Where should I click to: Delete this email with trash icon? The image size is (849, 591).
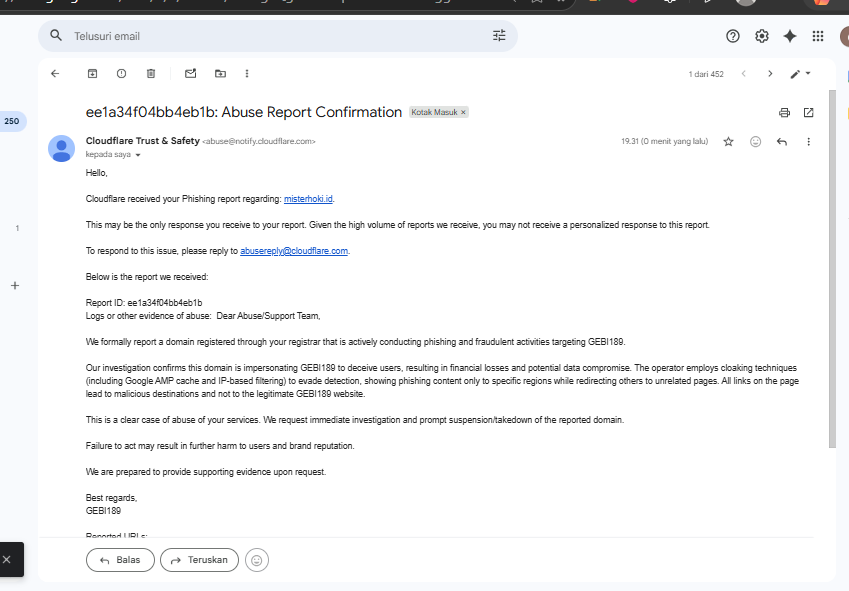tap(151, 74)
